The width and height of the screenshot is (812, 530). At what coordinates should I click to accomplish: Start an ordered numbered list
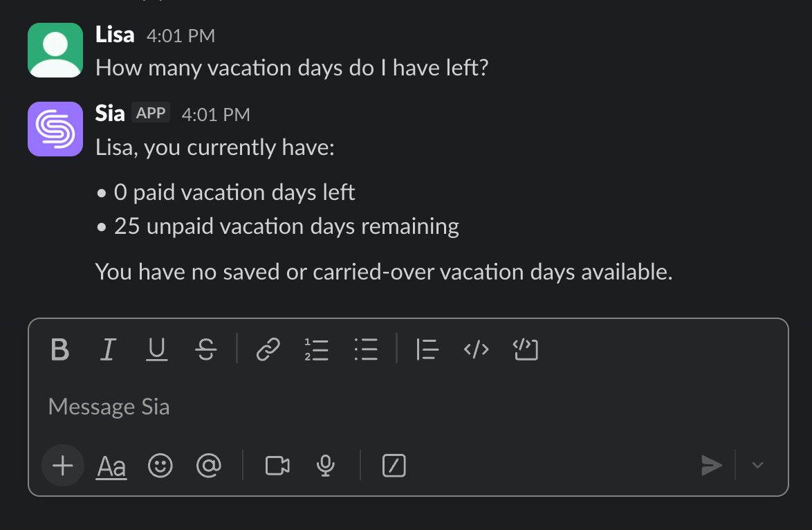tap(316, 350)
